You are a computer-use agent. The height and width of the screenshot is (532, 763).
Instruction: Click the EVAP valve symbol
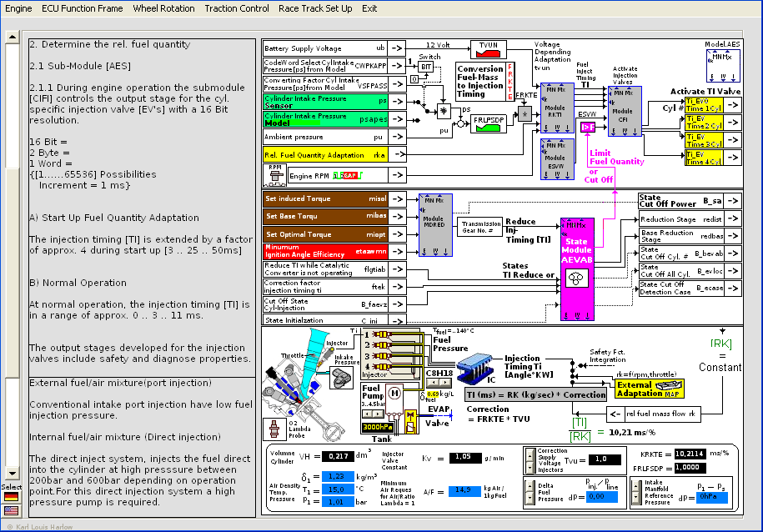click(x=410, y=421)
